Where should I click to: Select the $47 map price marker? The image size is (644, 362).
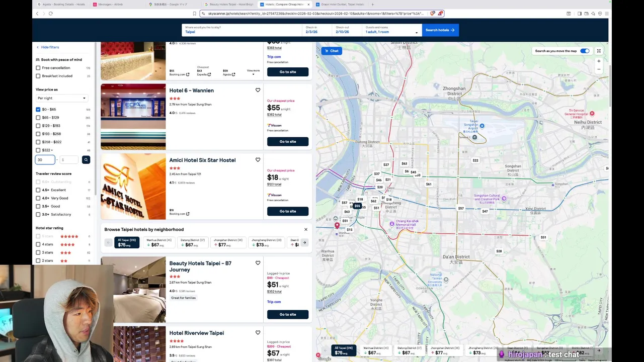coord(485,211)
